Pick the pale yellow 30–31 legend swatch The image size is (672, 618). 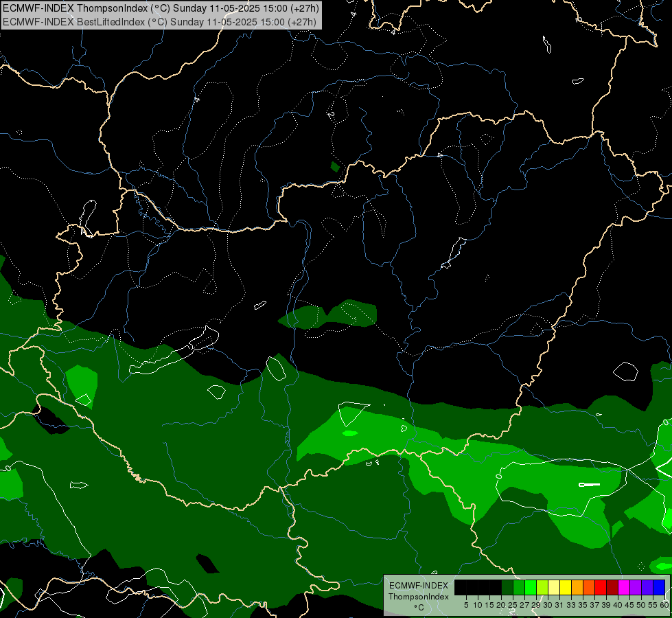(x=554, y=587)
